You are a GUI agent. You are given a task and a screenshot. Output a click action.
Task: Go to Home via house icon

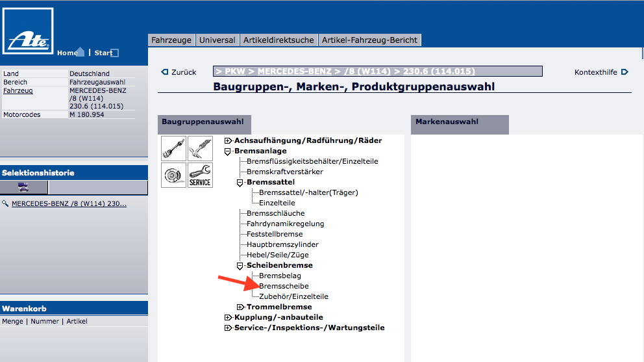click(80, 52)
